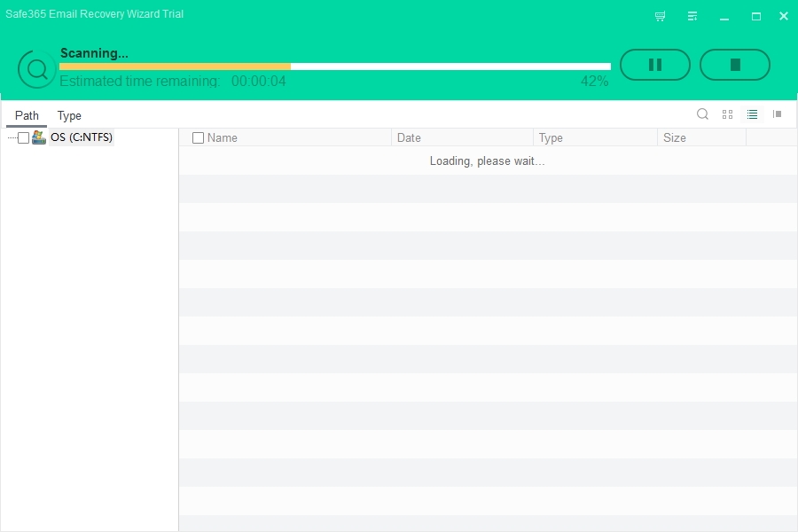Sort by the Type column header

pos(596,138)
